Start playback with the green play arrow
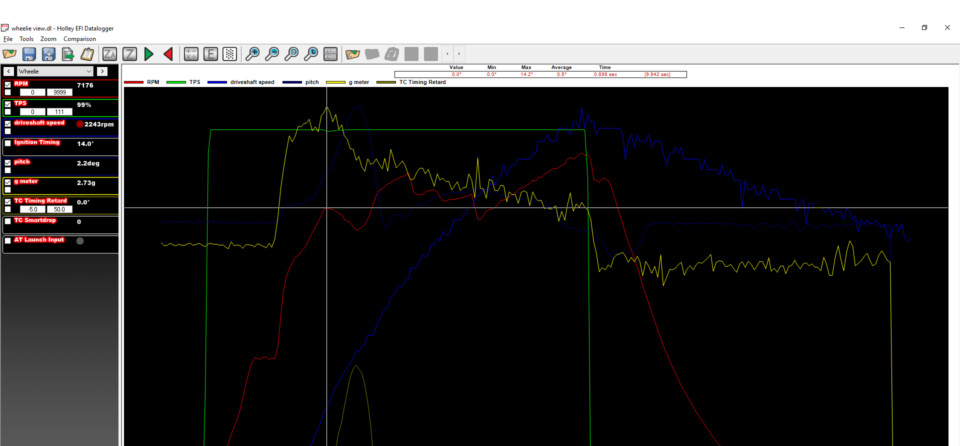Viewport: 960px width, 446px height. pyautogui.click(x=148, y=54)
